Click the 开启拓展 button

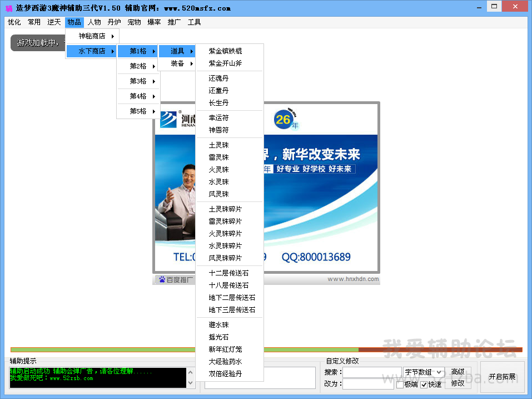502,377
